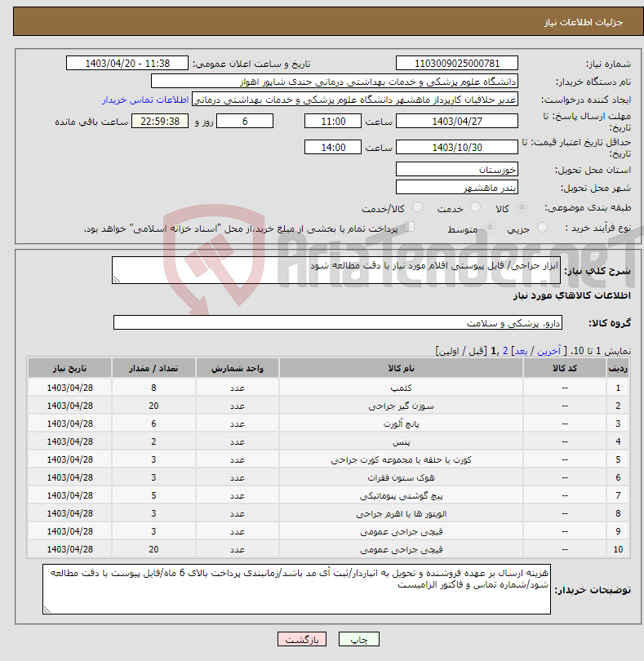The image size is (644, 661).
Task: Click the ایجاد کننده درخواست field
Action: click(x=355, y=100)
